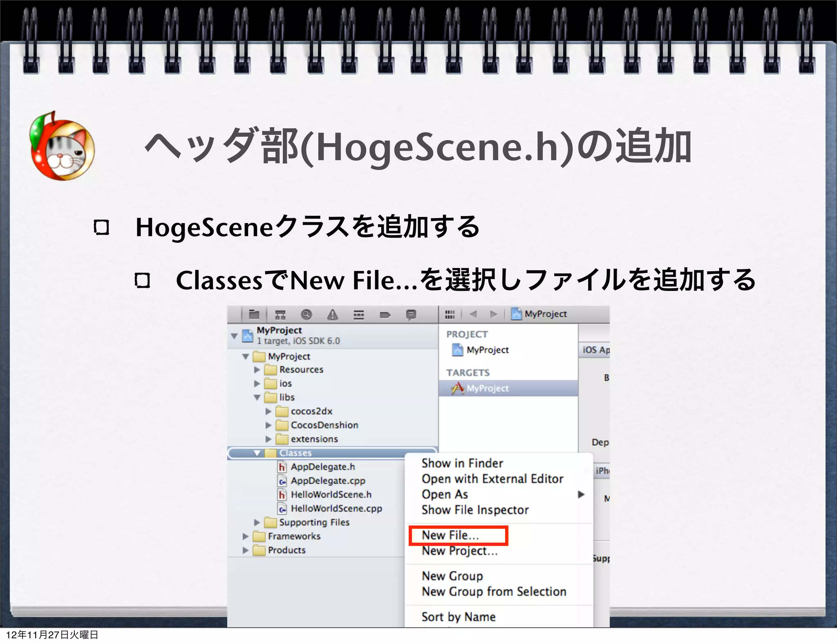Click the '1 target, iOS SDK 6.0' text

[298, 341]
